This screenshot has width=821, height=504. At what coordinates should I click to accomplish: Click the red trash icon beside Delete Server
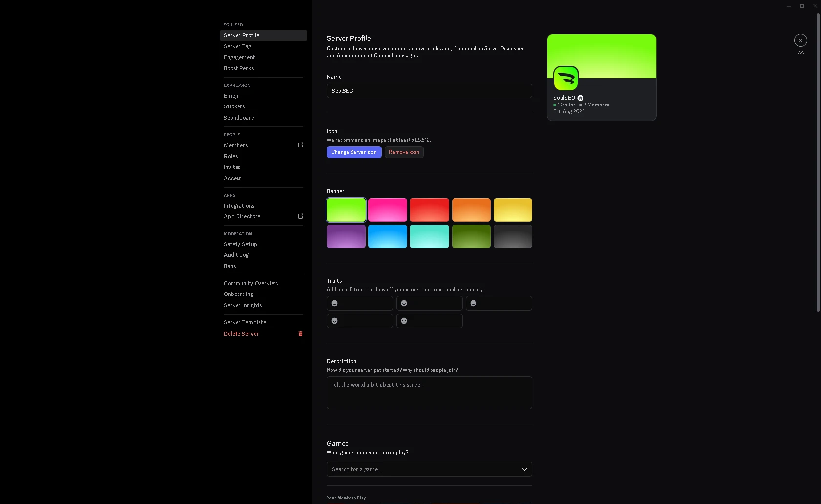301,334
